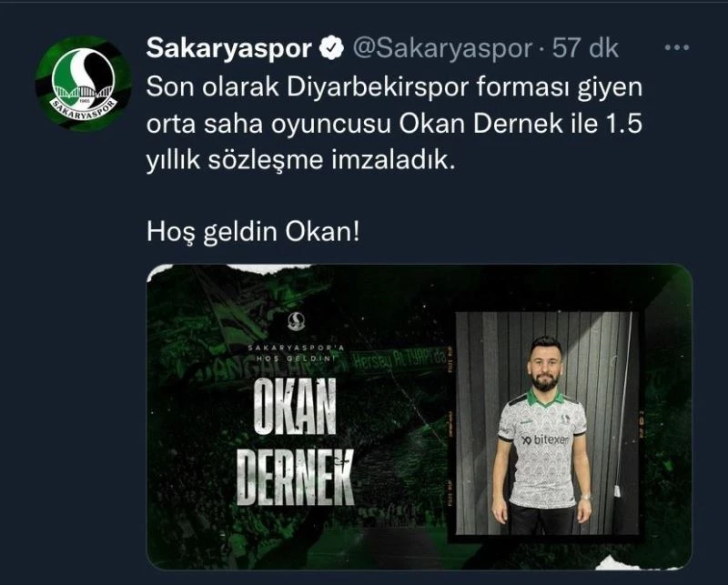Click the player's photo frame in the graphic
Image resolution: width=728 pixels, height=585 pixels.
(544, 423)
